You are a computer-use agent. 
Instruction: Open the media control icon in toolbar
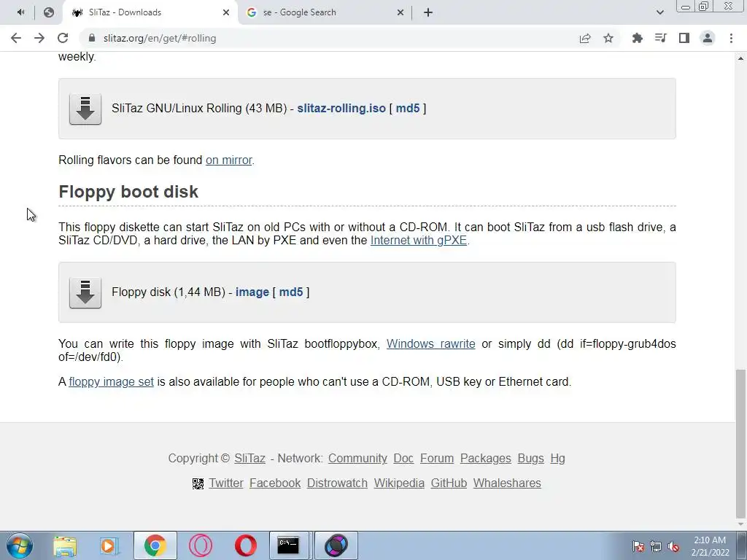pos(660,38)
